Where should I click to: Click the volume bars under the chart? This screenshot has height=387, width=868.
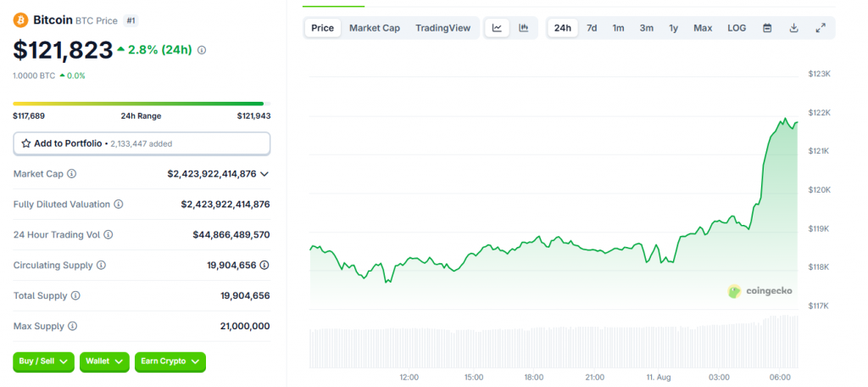pyautogui.click(x=553, y=343)
